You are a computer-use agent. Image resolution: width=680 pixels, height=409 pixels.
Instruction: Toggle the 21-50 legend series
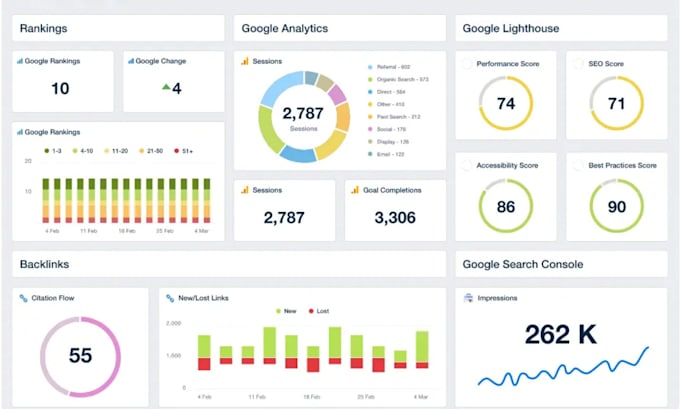pyautogui.click(x=151, y=151)
